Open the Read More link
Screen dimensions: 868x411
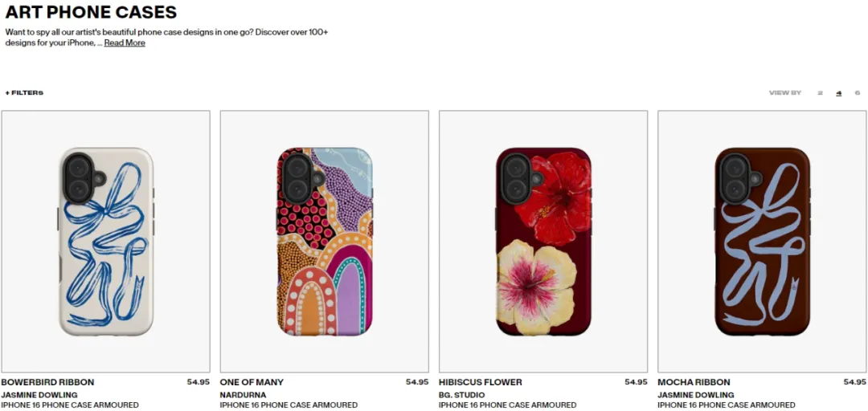tap(125, 43)
